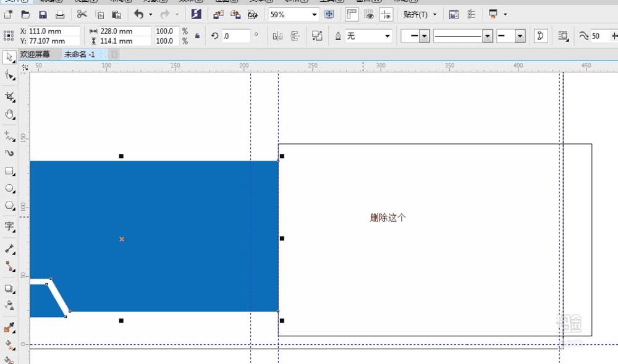618x364 pixels.
Task: Switch to the 未命名 -1 document tab
Action: pyautogui.click(x=80, y=54)
